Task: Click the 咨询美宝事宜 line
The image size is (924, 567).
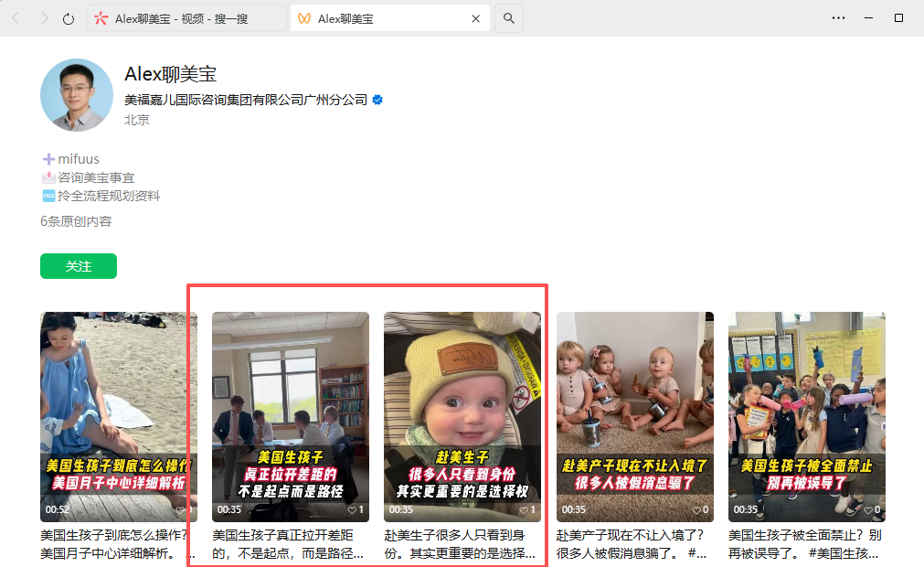Action: [x=89, y=177]
